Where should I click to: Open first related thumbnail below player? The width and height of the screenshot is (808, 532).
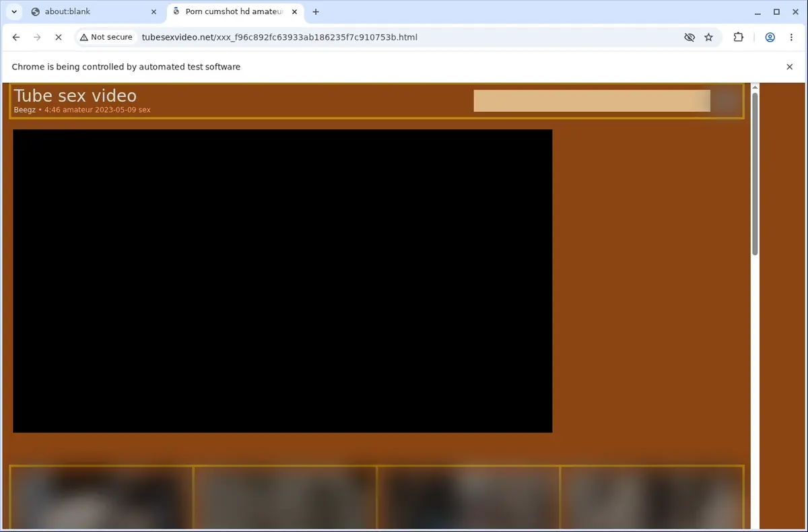101,497
